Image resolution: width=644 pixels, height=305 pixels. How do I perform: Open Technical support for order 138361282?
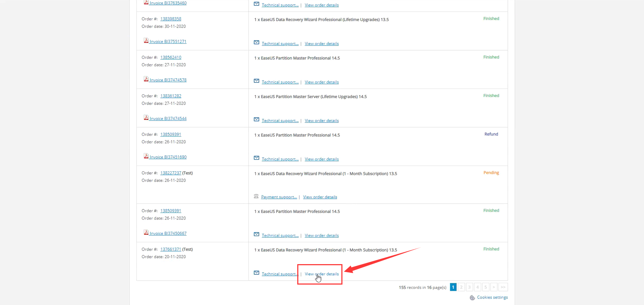[x=280, y=121]
